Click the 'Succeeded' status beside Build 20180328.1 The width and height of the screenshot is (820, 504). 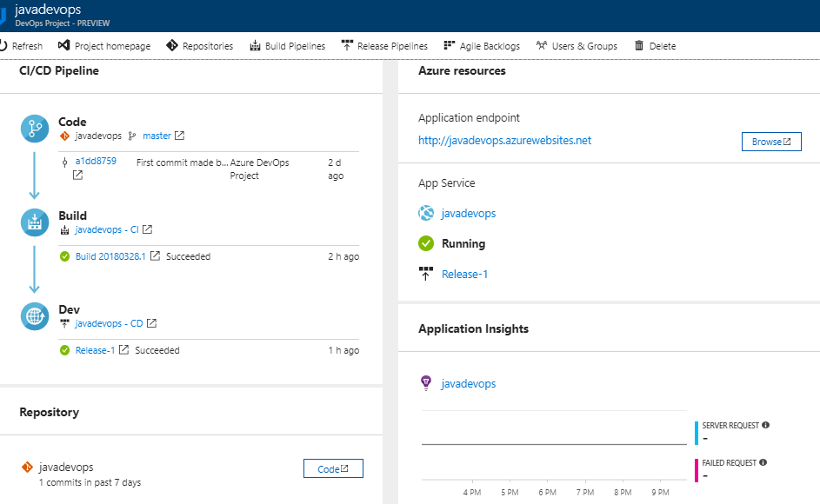tap(189, 256)
